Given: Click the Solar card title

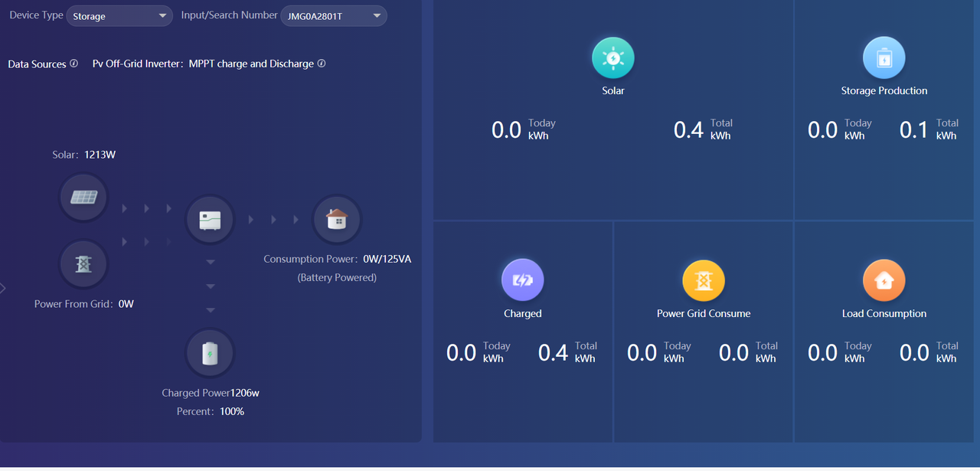Looking at the screenshot, I should (x=613, y=90).
